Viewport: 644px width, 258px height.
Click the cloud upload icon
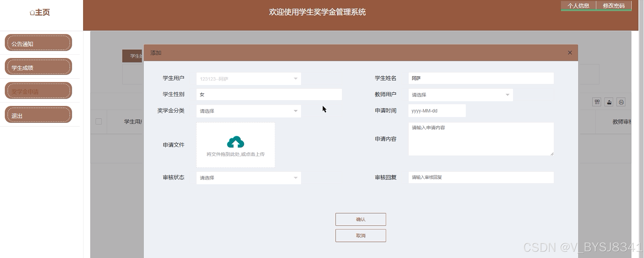pyautogui.click(x=235, y=142)
